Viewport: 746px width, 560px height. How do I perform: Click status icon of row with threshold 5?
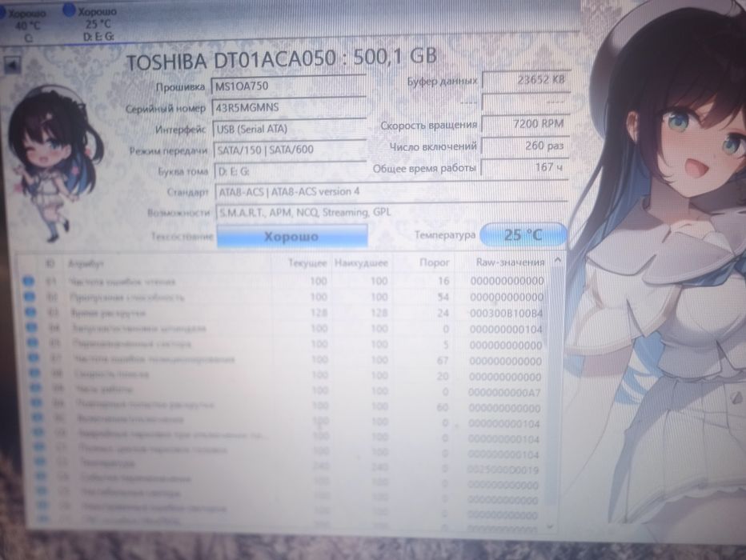[x=32, y=342]
